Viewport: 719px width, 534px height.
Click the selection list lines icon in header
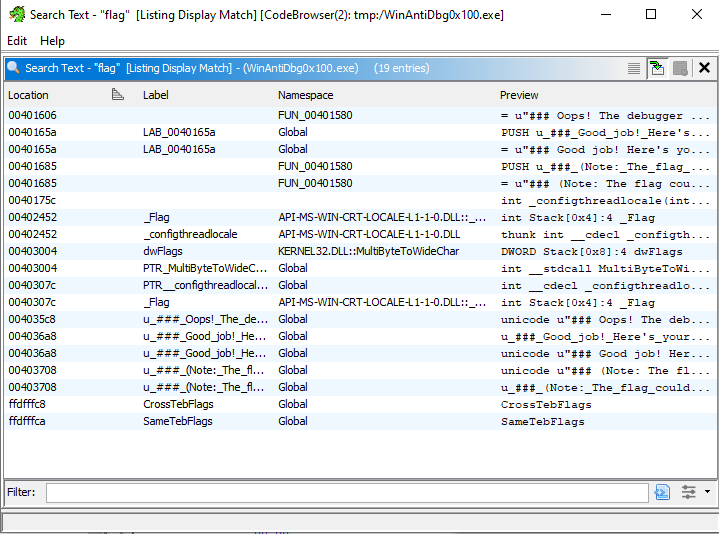[x=634, y=68]
